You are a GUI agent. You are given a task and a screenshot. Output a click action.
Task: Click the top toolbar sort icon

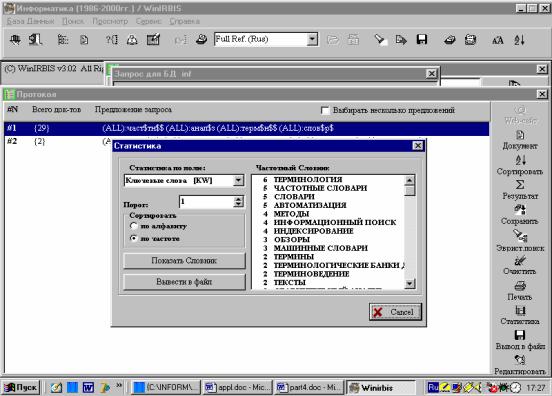click(519, 40)
